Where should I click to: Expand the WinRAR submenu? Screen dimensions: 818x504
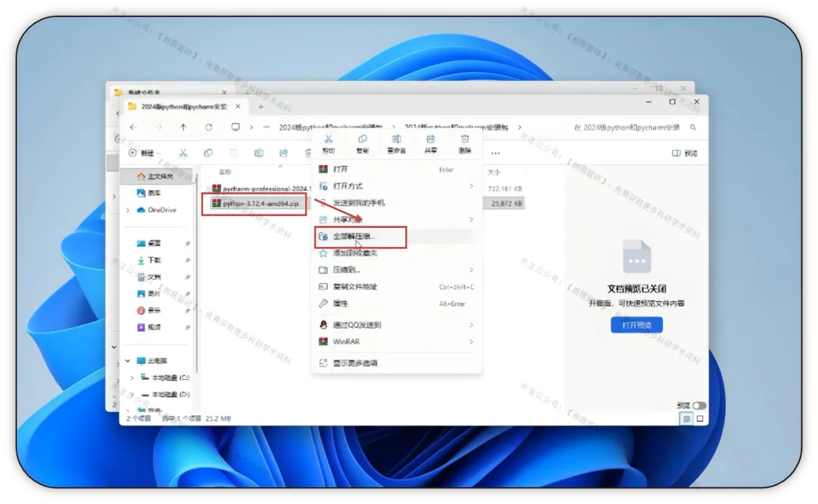(x=471, y=342)
